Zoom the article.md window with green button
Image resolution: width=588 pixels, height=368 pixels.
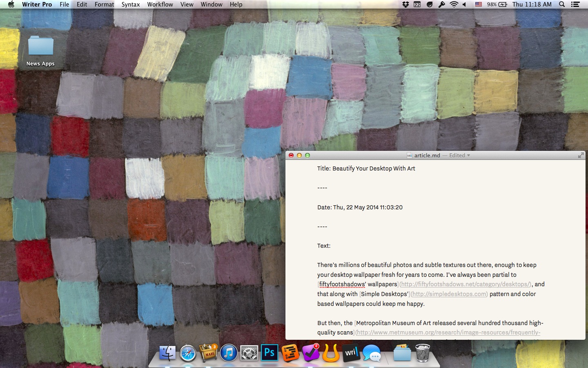coord(307,155)
